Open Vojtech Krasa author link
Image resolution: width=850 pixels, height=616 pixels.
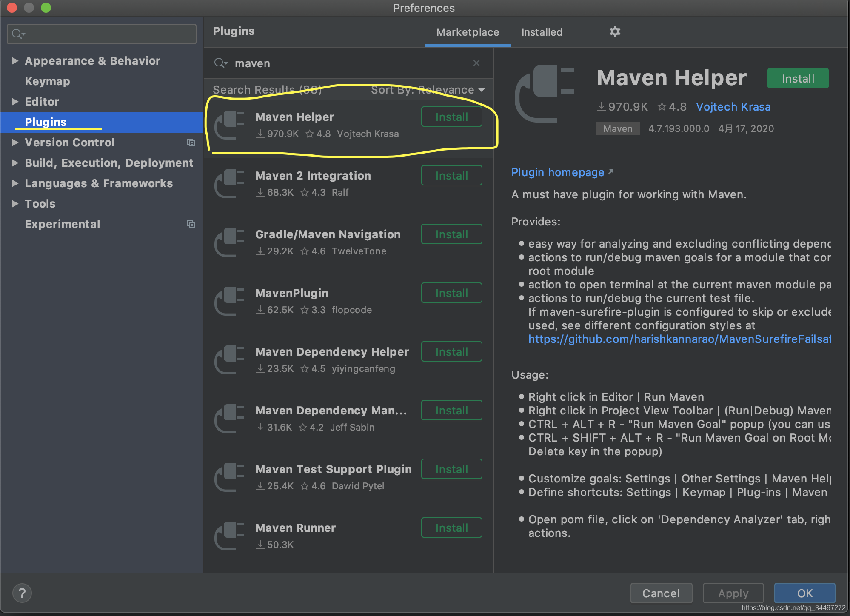733,107
